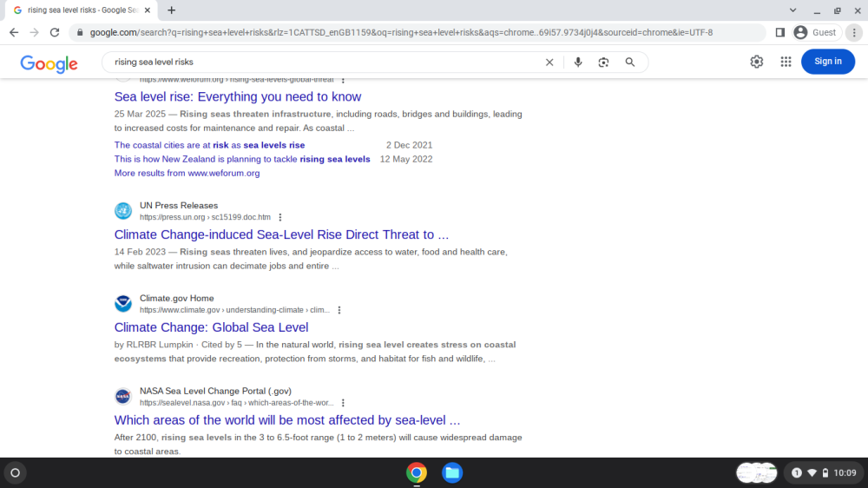868x488 pixels.
Task: Click the browser forward arrow
Action: click(35, 33)
